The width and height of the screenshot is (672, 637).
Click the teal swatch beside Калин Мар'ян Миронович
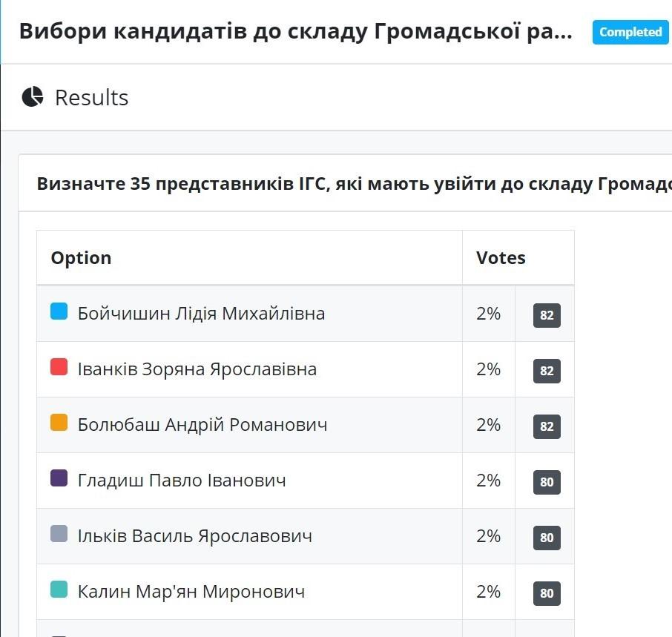[x=59, y=590]
